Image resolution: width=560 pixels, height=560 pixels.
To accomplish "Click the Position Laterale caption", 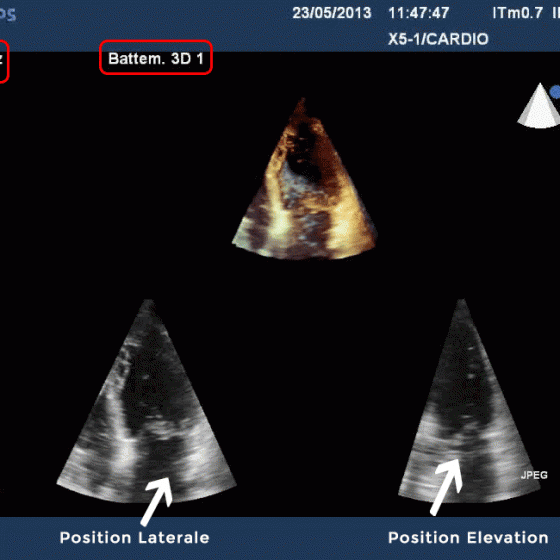I will (134, 538).
